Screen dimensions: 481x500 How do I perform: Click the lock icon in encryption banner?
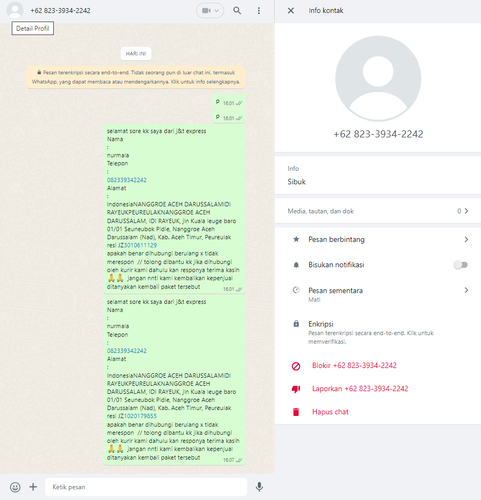pyautogui.click(x=39, y=72)
